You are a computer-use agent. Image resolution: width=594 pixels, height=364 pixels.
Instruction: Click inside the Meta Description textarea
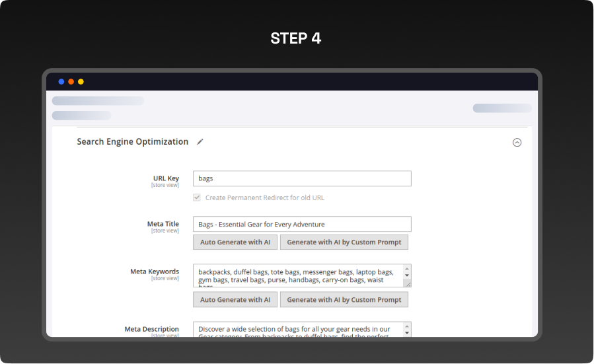tap(297, 330)
